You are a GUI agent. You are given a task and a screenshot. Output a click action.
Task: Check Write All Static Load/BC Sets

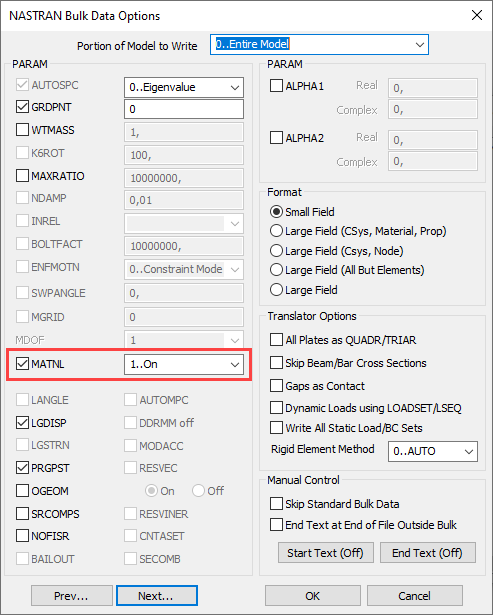coord(276,428)
